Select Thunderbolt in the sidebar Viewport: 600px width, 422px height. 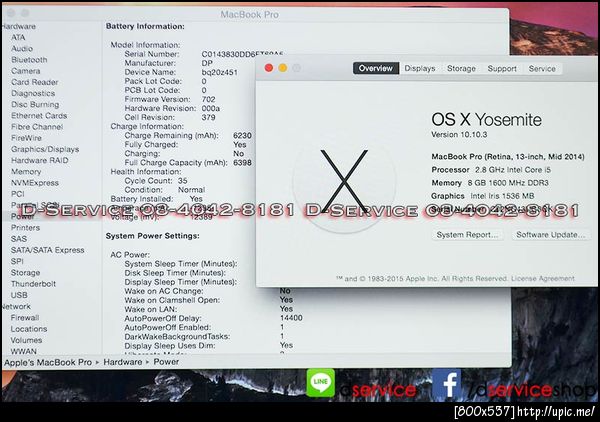pos(33,284)
